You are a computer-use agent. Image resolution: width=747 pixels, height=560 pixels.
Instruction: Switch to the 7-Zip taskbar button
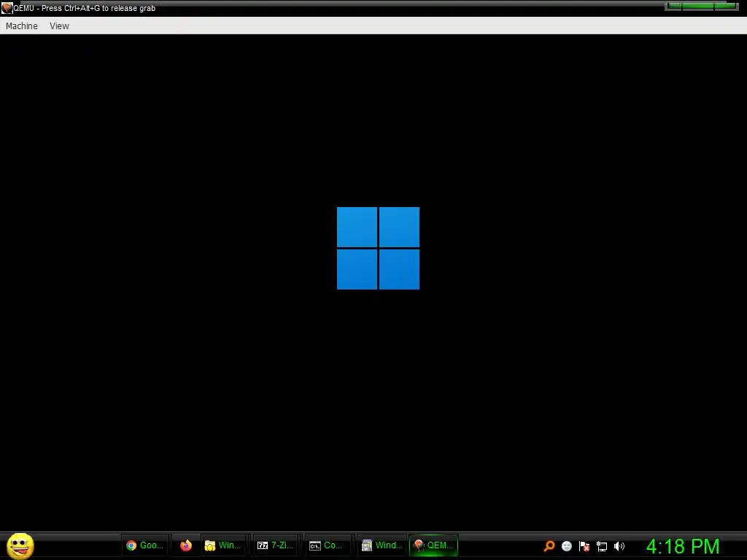point(275,545)
